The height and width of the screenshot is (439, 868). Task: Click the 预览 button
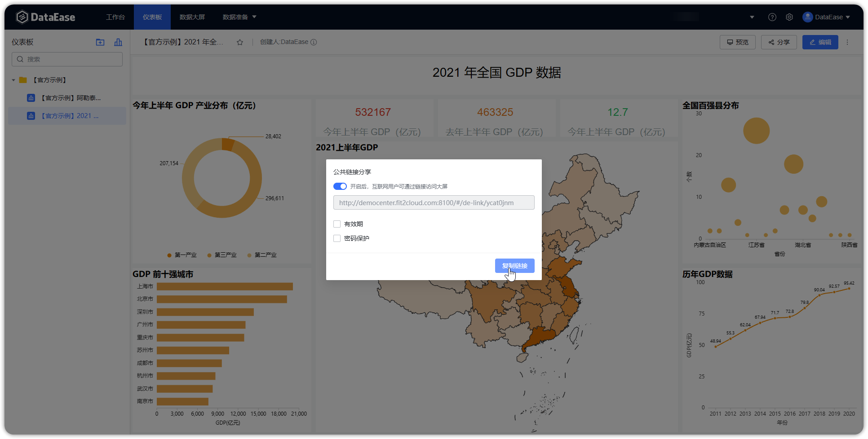coord(737,42)
